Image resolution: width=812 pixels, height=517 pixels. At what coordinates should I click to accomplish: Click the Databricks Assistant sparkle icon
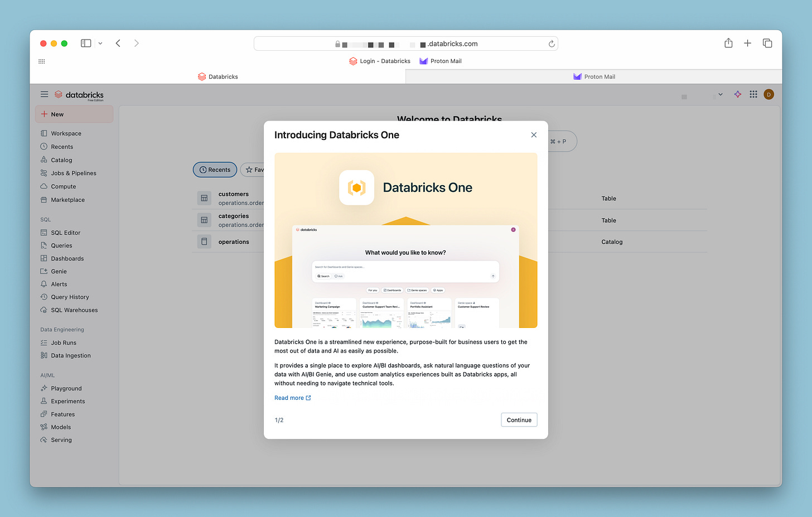(x=738, y=94)
